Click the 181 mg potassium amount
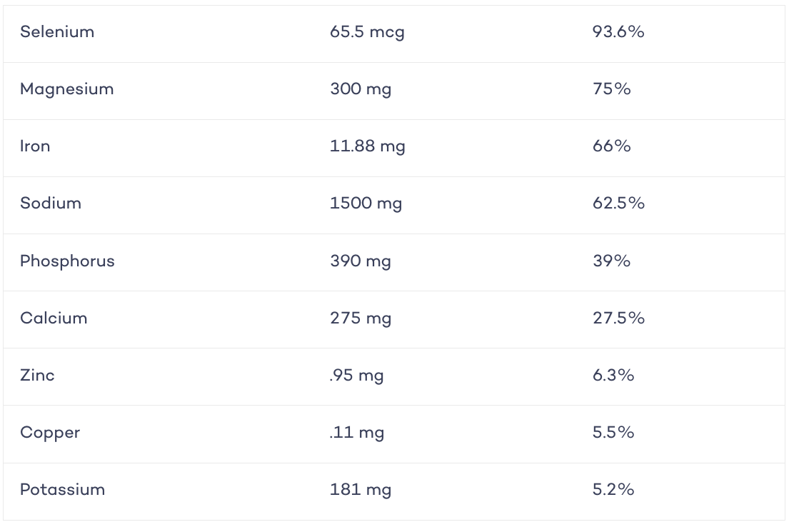Screen dimensions: 794x532 click(x=361, y=491)
